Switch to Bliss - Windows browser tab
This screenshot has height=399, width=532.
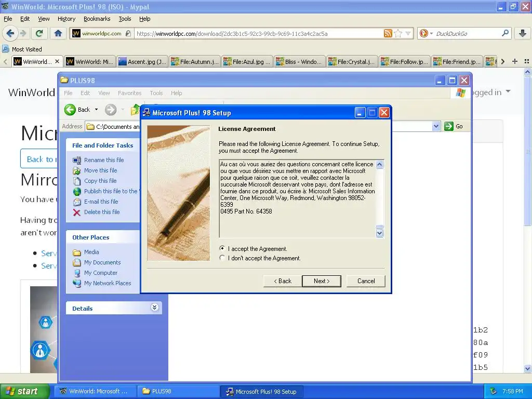point(300,61)
